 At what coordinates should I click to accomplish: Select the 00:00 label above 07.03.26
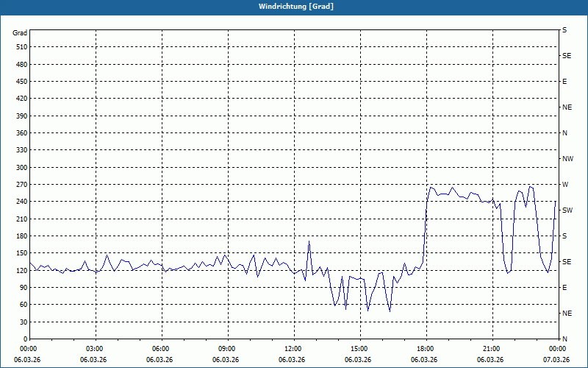click(558, 349)
